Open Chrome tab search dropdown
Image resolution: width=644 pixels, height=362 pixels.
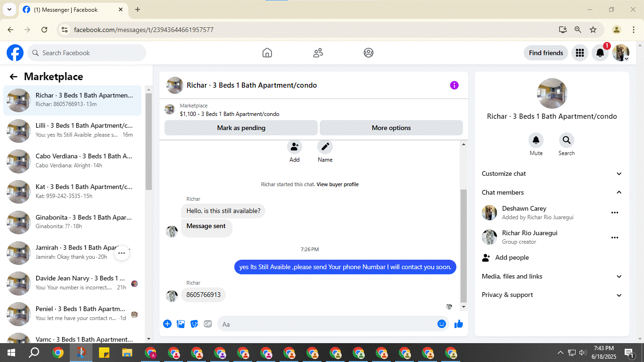tap(8, 9)
